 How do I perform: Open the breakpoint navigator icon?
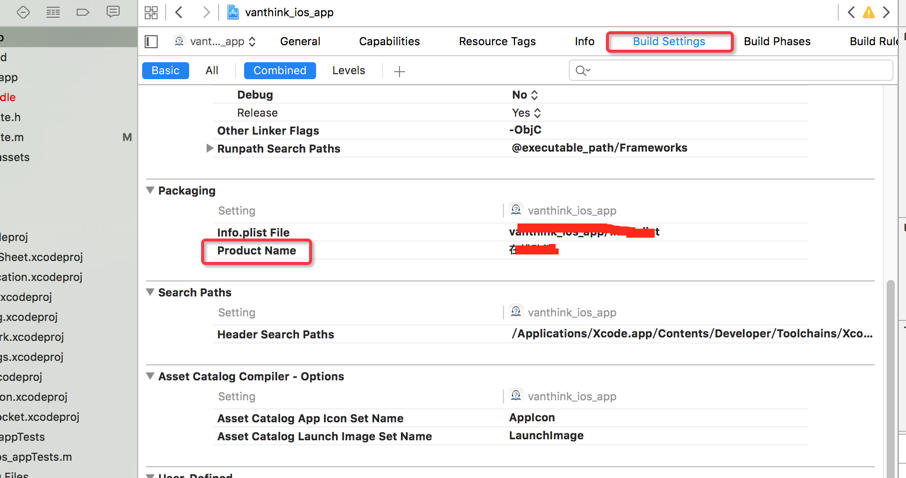click(83, 12)
